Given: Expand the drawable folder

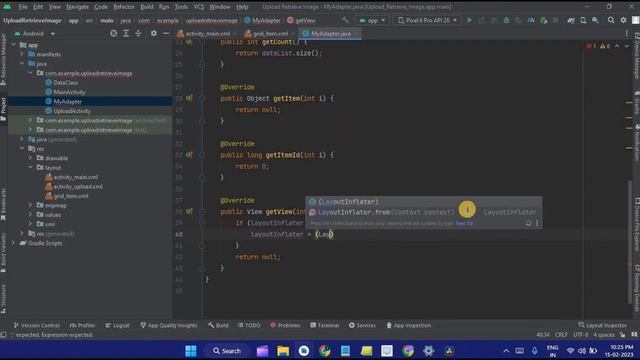Looking at the screenshot, I should [x=31, y=158].
